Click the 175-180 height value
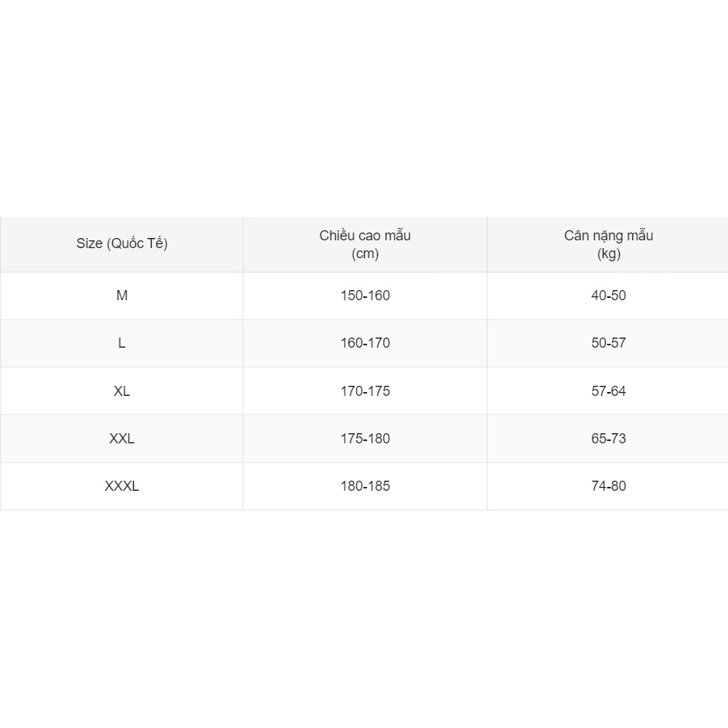Viewport: 728px width, 728px height. point(365,439)
